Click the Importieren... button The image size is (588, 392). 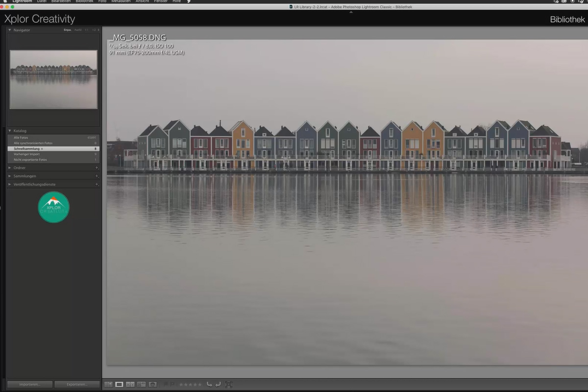(30, 385)
